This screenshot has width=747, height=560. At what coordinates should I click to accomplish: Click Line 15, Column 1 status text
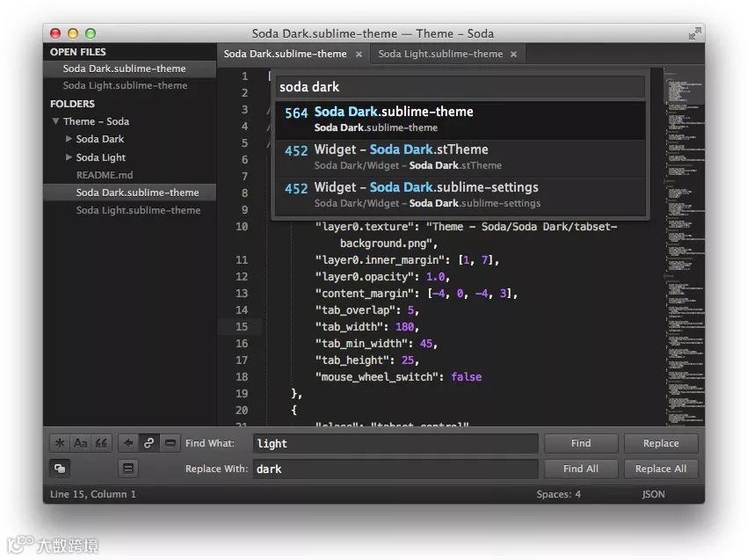pyautogui.click(x=93, y=494)
